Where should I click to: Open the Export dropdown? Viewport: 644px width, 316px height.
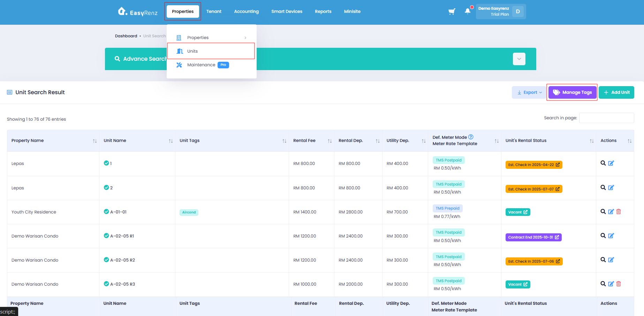529,92
